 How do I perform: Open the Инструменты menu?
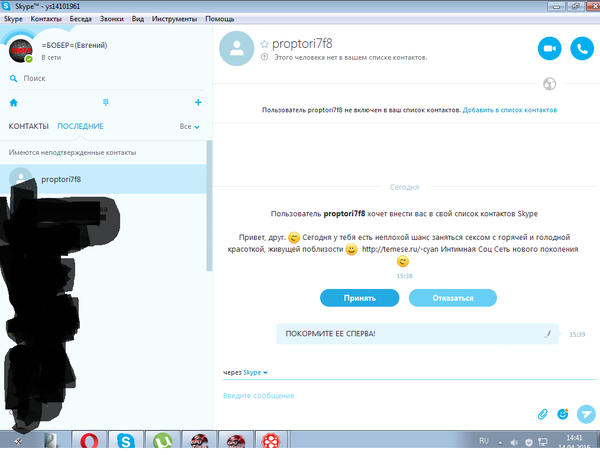pos(173,19)
